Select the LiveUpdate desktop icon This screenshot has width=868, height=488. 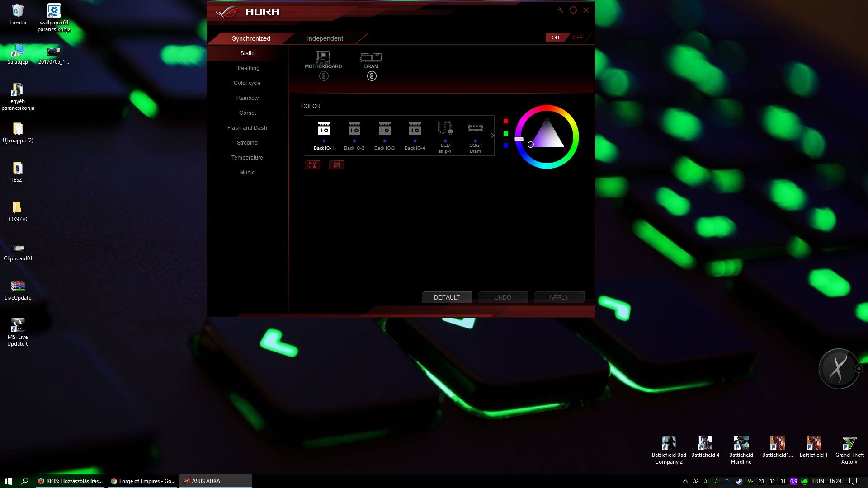point(18,290)
